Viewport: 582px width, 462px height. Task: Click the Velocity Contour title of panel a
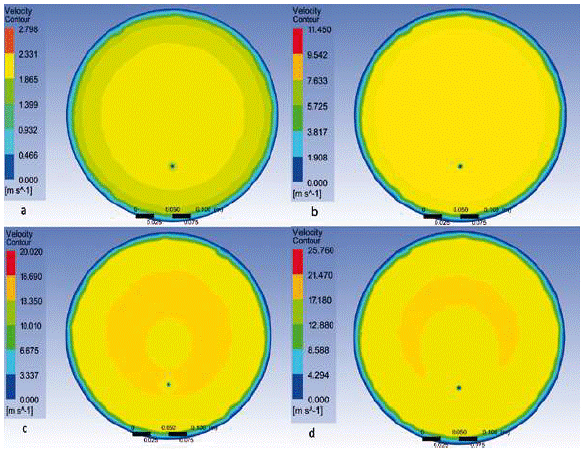coord(18,15)
